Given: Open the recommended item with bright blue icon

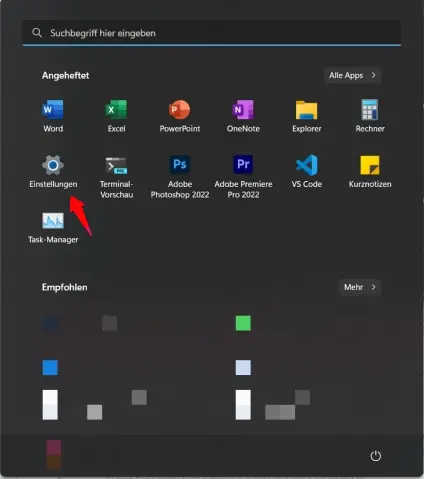Looking at the screenshot, I should pos(50,367).
